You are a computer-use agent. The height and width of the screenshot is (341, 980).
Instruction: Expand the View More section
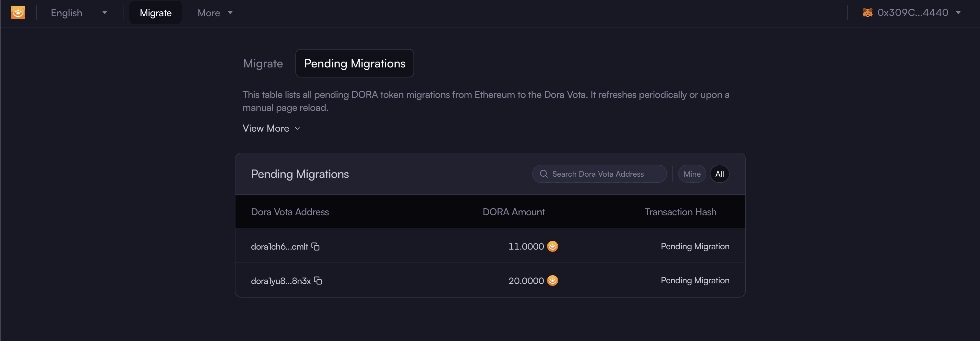[272, 128]
